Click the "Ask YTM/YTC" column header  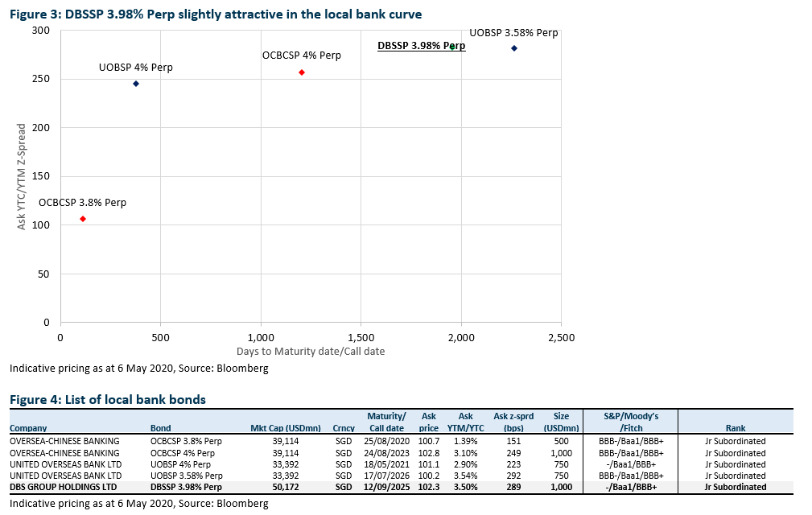click(x=466, y=422)
